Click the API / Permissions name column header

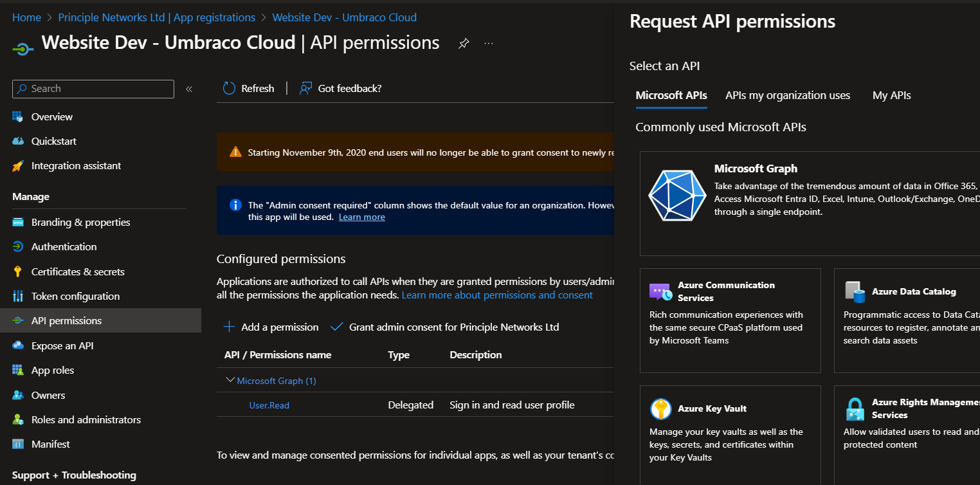pos(278,354)
